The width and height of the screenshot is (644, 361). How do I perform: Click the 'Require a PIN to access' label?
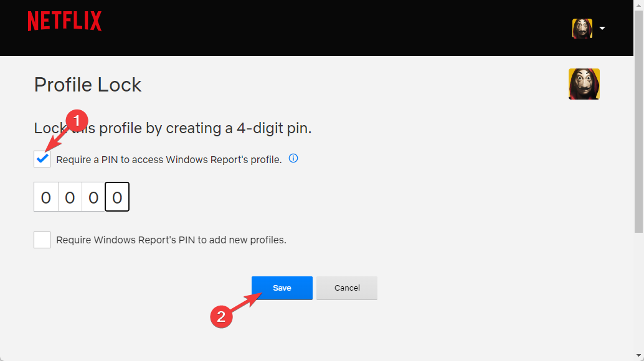tap(169, 159)
